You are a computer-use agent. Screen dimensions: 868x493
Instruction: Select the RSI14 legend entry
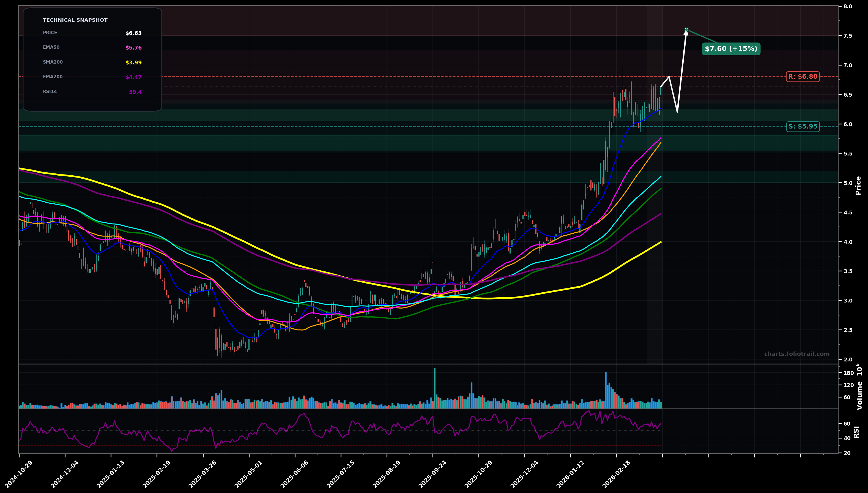pos(50,91)
